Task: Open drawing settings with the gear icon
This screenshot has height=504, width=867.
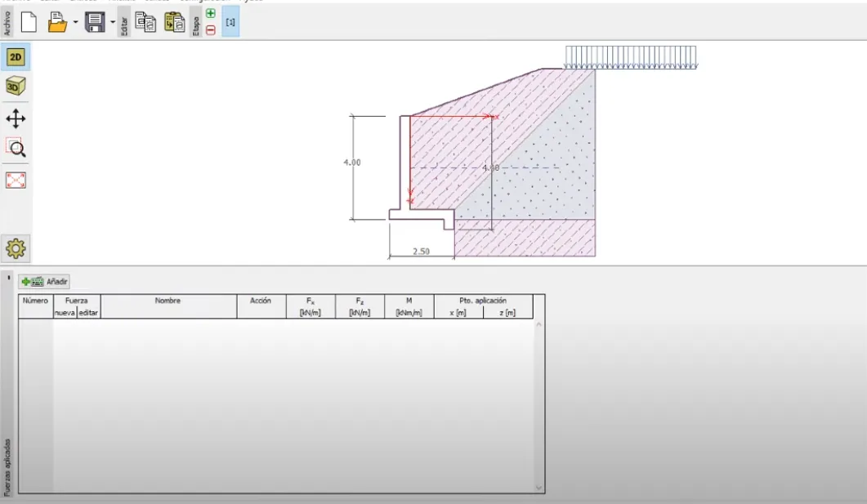Action: tap(16, 247)
